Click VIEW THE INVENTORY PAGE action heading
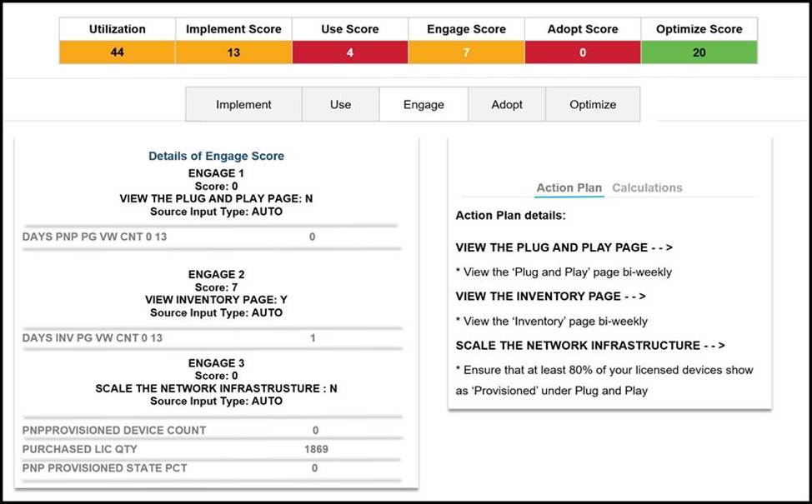The width and height of the screenshot is (812, 504). point(550,296)
